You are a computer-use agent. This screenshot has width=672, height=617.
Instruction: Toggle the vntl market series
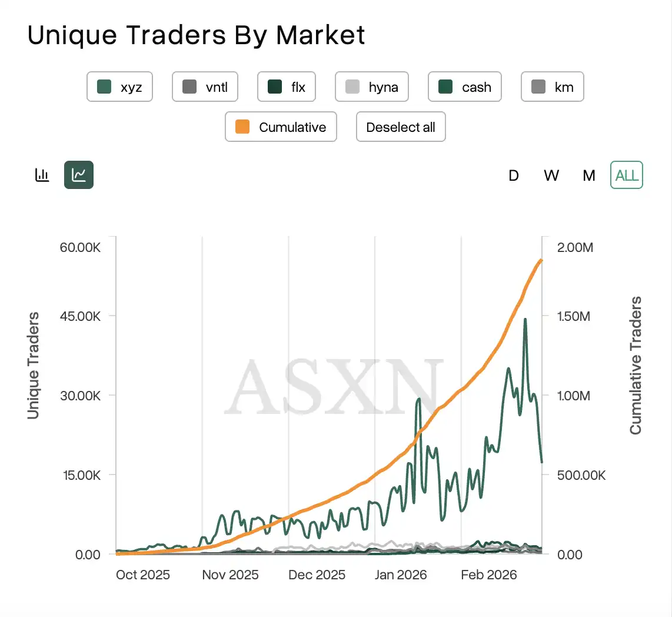(204, 87)
